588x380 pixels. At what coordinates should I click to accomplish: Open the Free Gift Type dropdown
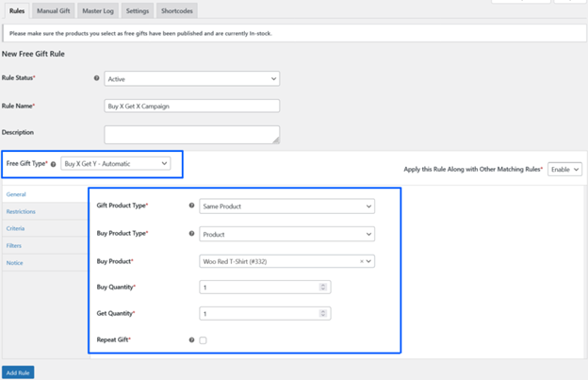(116, 163)
